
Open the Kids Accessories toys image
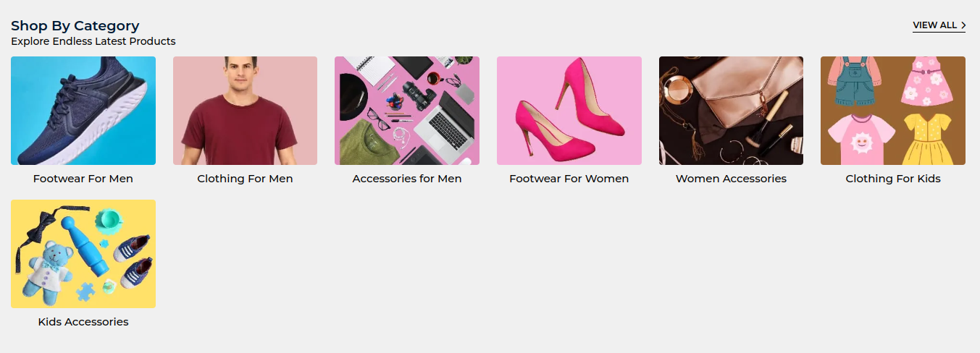click(x=83, y=254)
